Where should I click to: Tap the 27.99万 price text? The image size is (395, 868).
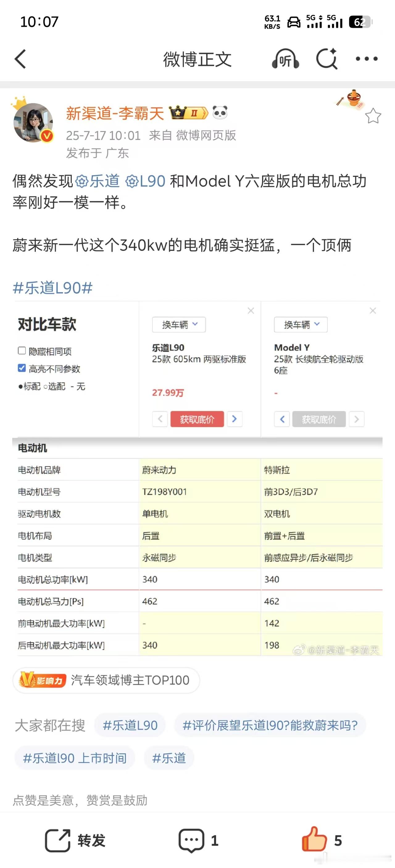point(168,393)
